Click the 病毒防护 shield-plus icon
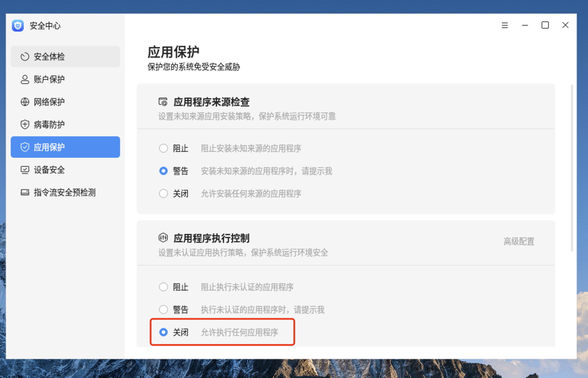This screenshot has height=378, width=588. tap(25, 124)
